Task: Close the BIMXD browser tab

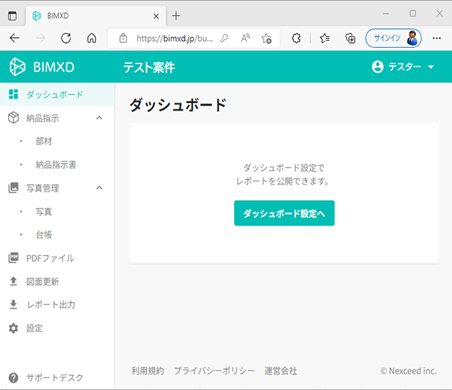Action: (156, 16)
